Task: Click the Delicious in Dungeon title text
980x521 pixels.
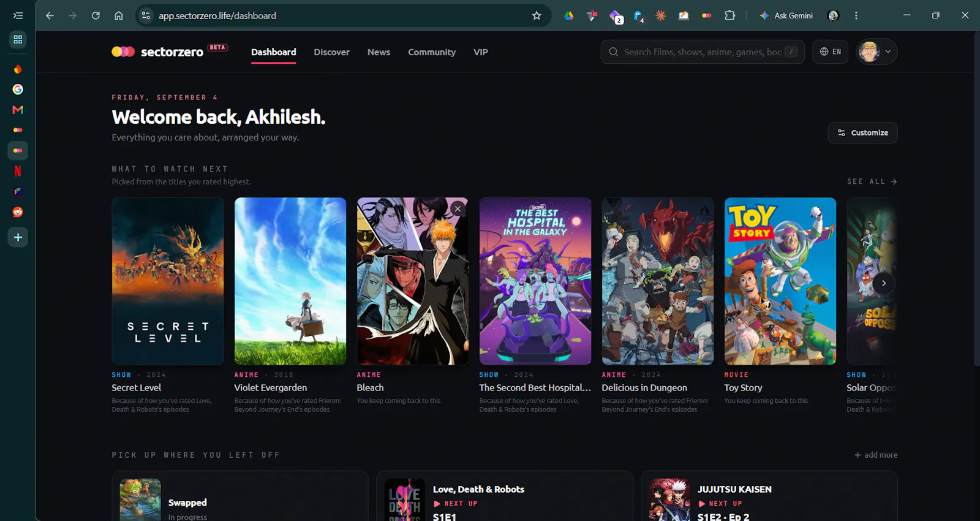Action: tap(644, 387)
